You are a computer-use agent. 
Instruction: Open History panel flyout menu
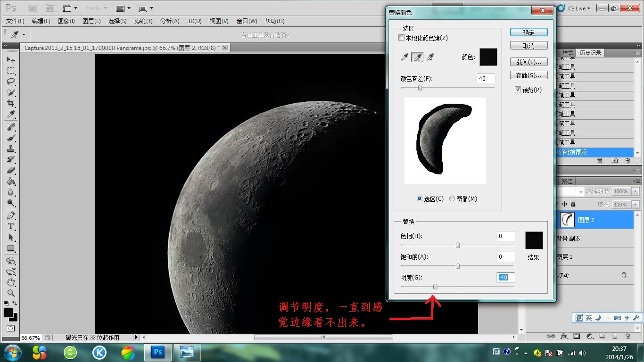pos(637,52)
